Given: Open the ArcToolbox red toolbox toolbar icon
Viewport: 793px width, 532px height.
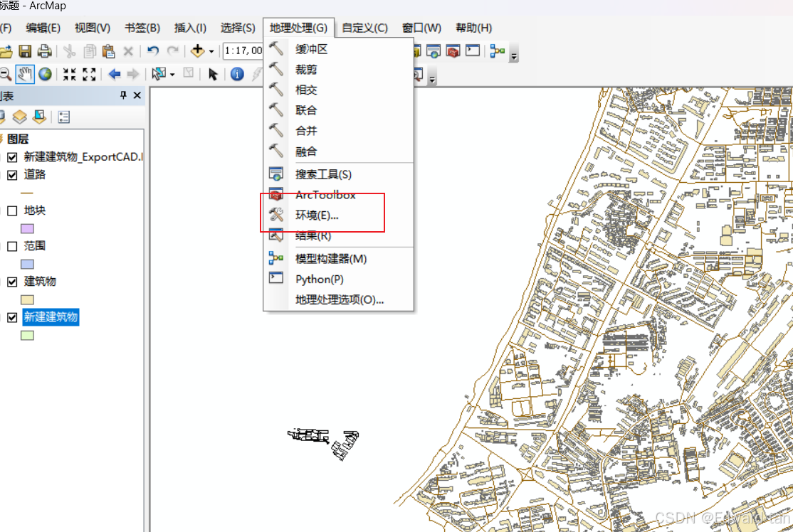Looking at the screenshot, I should pyautogui.click(x=453, y=51).
